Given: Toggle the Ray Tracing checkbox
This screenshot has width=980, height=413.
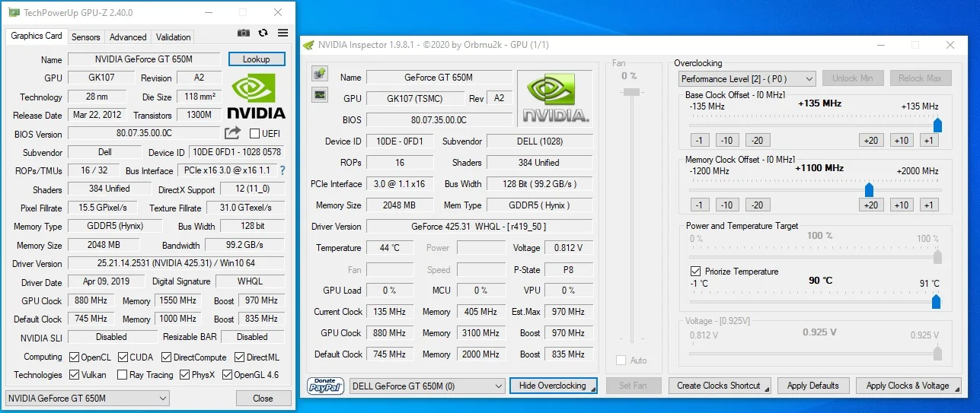Looking at the screenshot, I should tap(123, 374).
